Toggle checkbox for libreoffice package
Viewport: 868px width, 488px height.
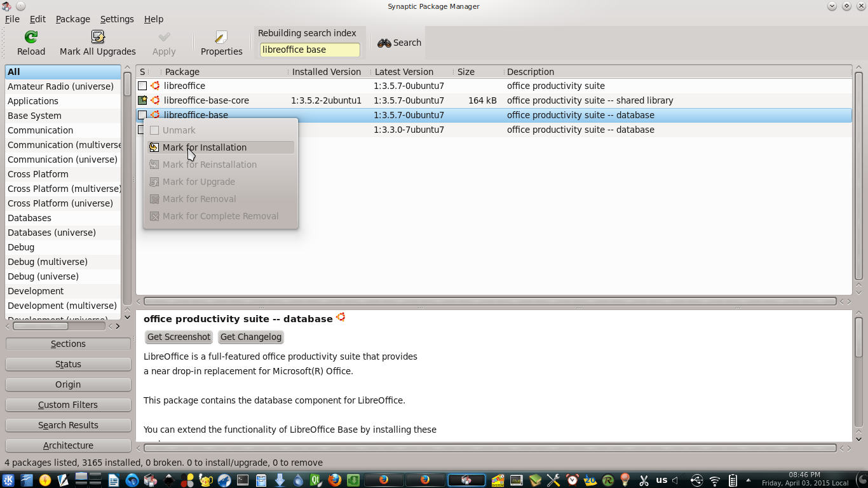pyautogui.click(x=142, y=86)
